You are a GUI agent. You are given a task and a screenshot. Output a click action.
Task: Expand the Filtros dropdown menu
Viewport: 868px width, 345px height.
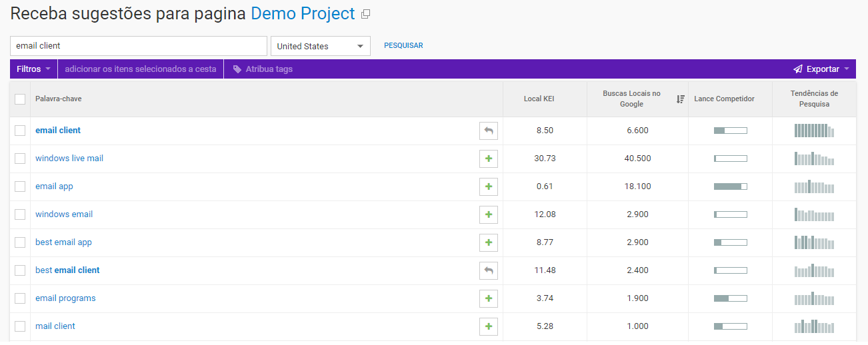coord(33,69)
